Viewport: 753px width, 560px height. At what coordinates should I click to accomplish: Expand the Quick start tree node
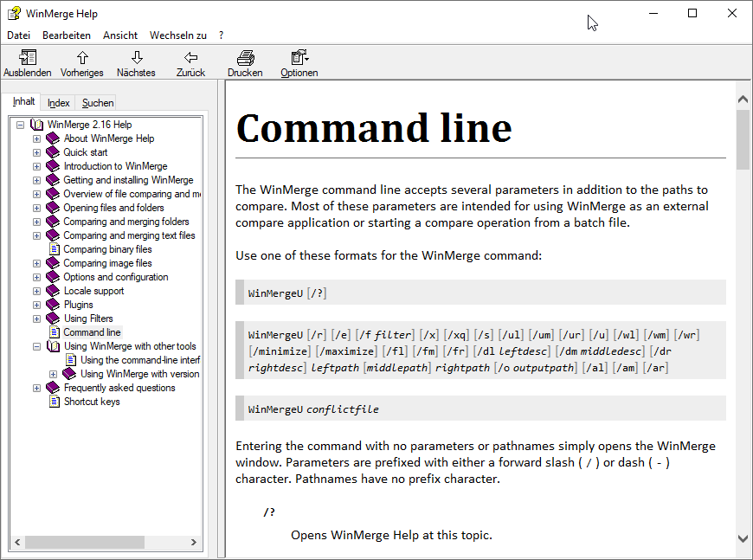pos(36,152)
